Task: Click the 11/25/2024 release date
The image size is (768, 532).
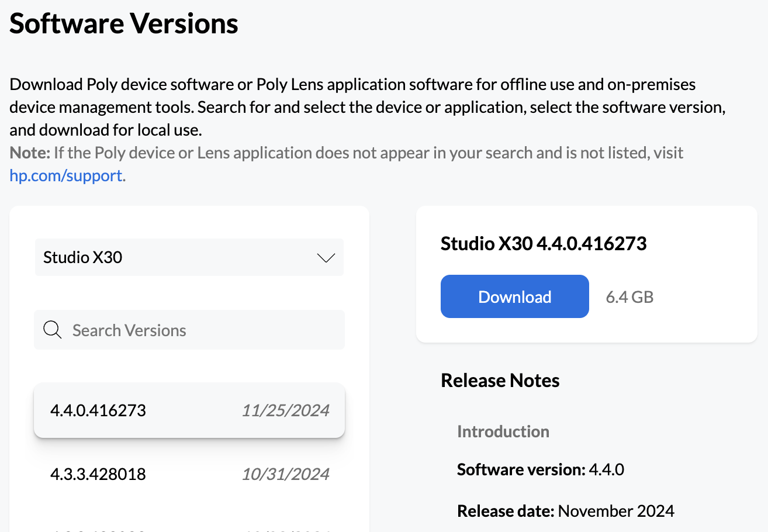Action: coord(286,410)
